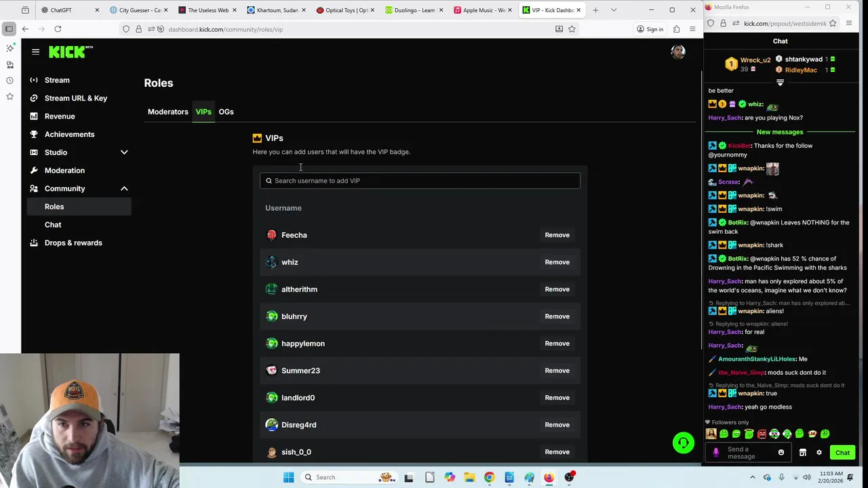Remove Disreg4rd from VIPs
Screen dimensions: 868x488
[557, 425]
